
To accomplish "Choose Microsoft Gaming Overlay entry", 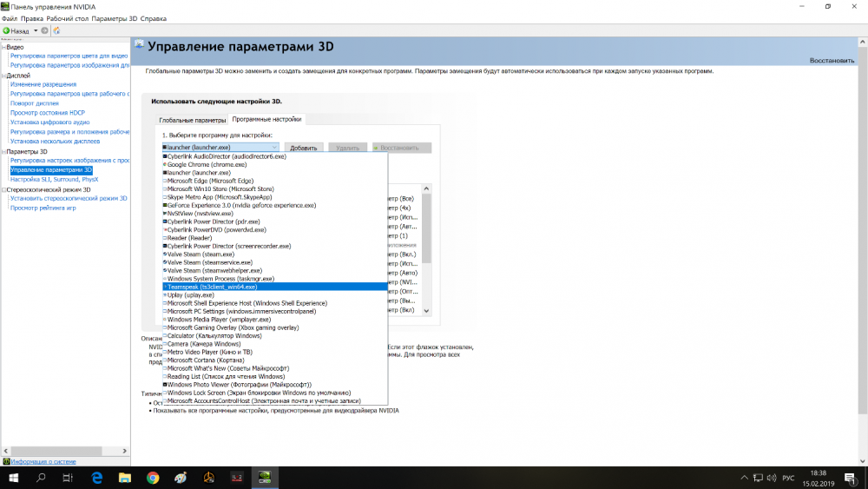I will tap(275, 327).
